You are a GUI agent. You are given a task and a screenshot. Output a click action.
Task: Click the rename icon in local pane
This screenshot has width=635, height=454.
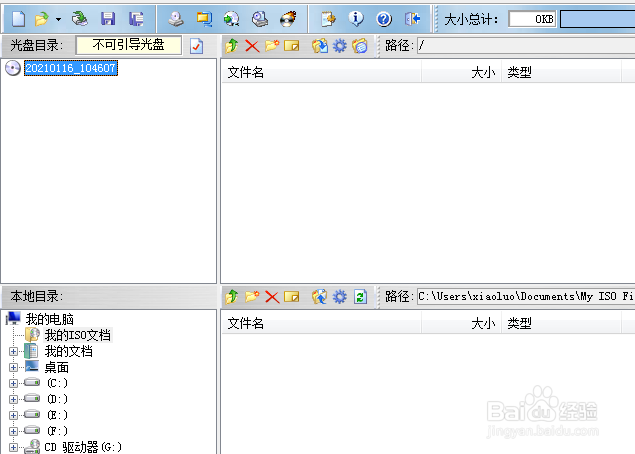pos(292,297)
